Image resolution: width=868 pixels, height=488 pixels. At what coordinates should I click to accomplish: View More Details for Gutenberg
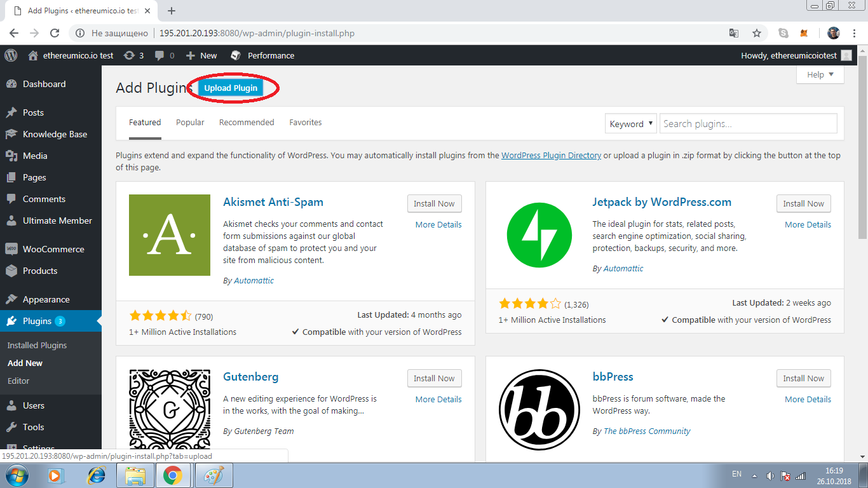438,399
